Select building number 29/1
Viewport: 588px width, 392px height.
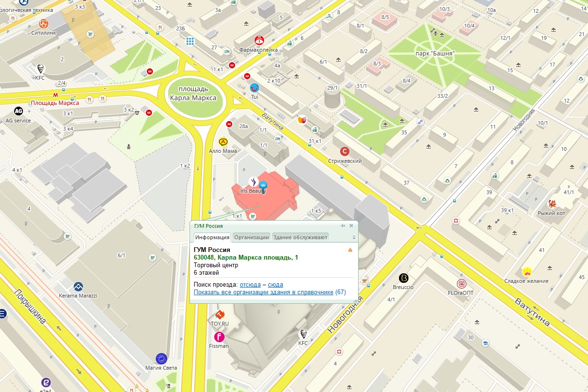[332, 88]
